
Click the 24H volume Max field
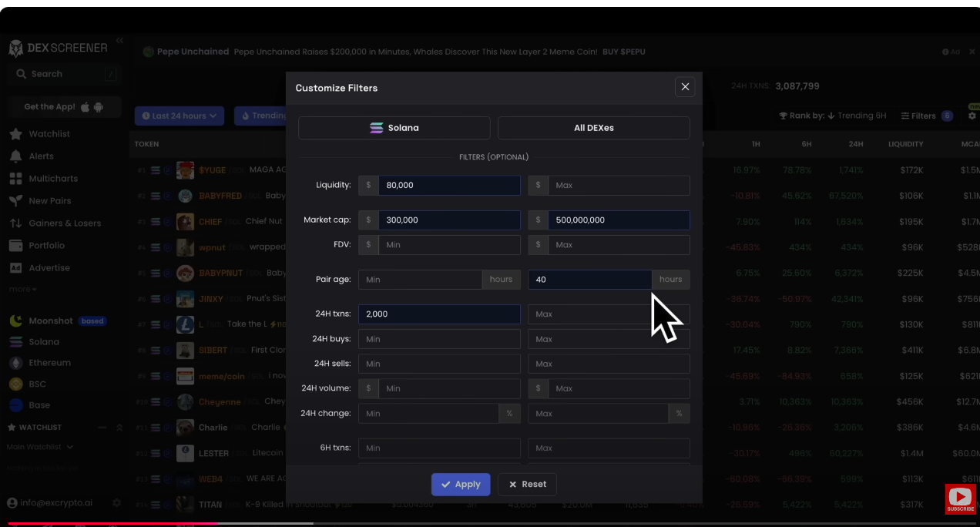coord(619,388)
